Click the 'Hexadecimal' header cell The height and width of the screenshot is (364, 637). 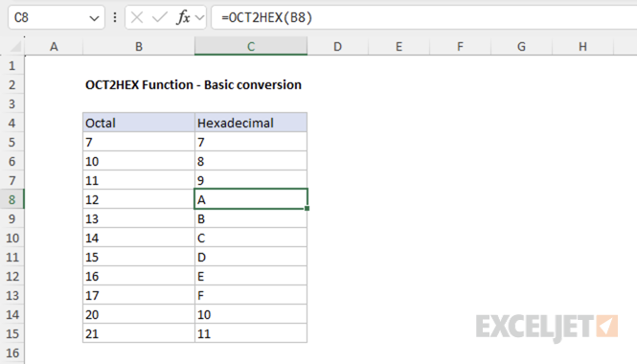pos(251,123)
